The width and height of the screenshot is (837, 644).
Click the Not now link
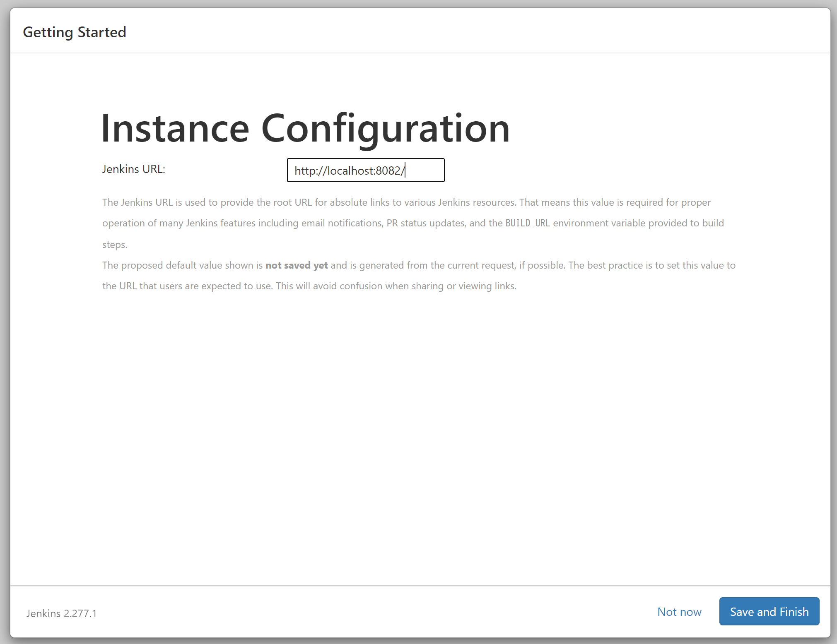(679, 612)
